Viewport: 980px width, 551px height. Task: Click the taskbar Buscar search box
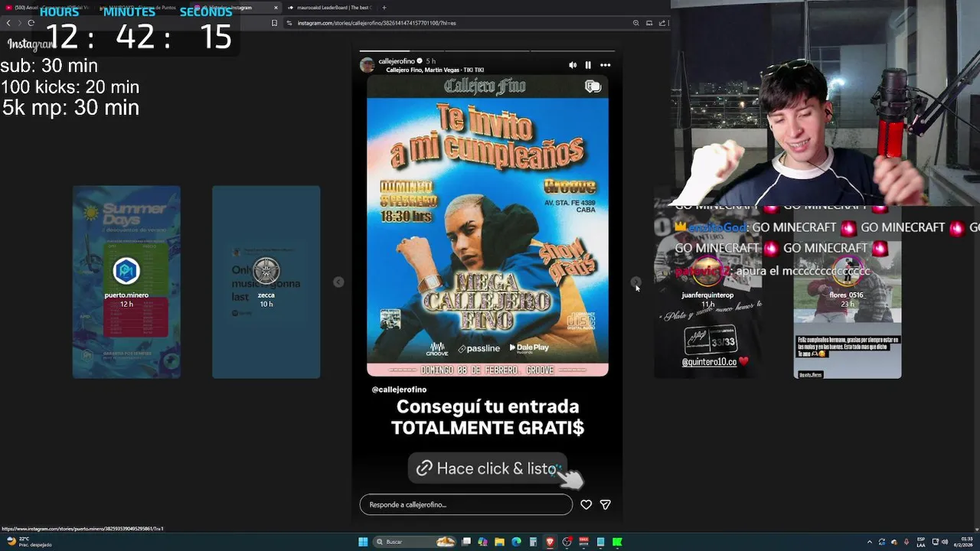[414, 542]
